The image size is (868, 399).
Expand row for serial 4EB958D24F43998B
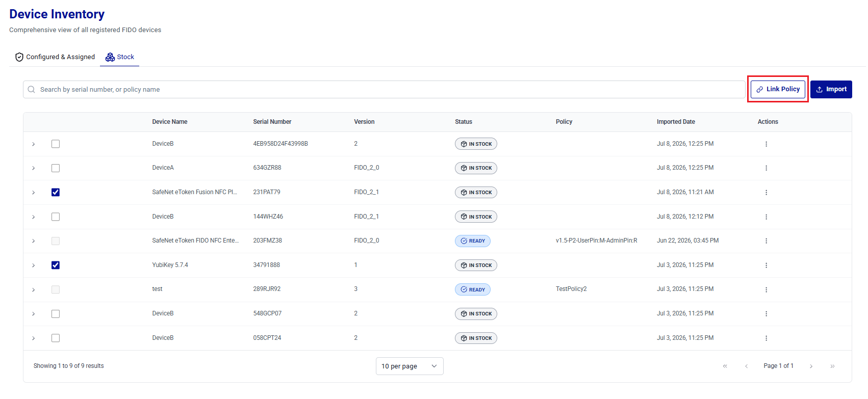point(34,144)
